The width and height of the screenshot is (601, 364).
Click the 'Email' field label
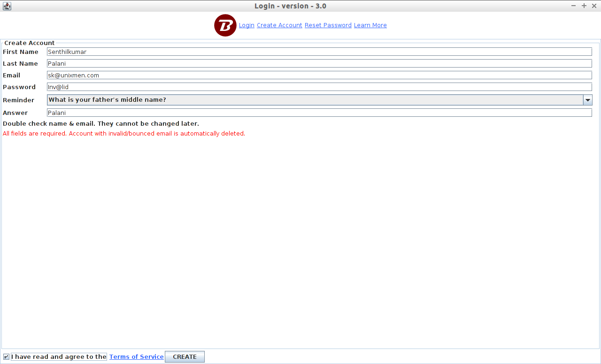(x=12, y=75)
